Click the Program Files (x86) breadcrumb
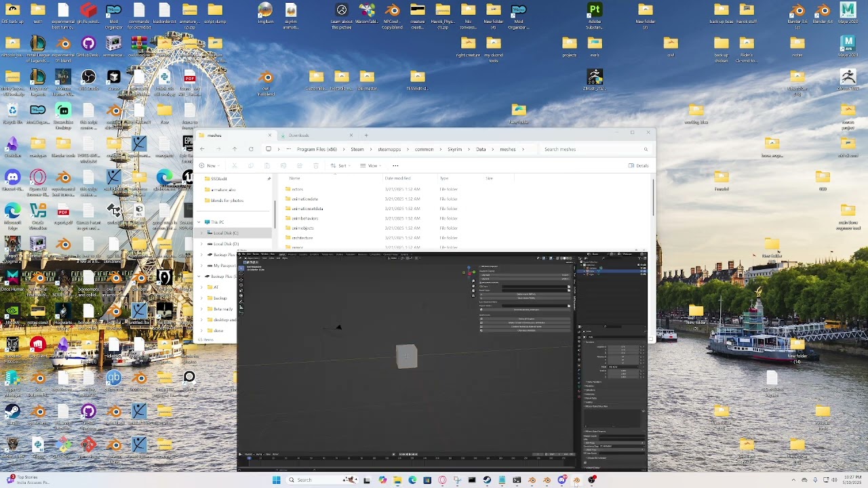The height and width of the screenshot is (488, 868). tap(317, 149)
